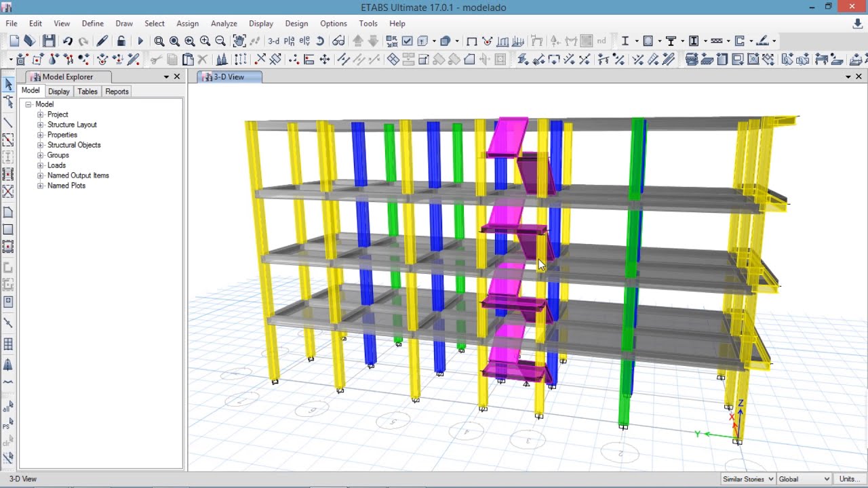Click the download arrow icon top right

tap(858, 24)
